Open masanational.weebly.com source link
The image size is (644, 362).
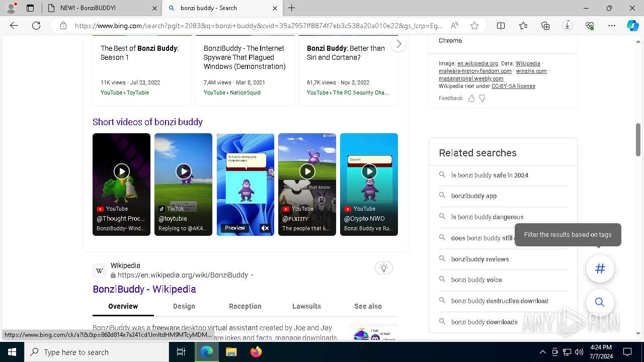coord(471,79)
